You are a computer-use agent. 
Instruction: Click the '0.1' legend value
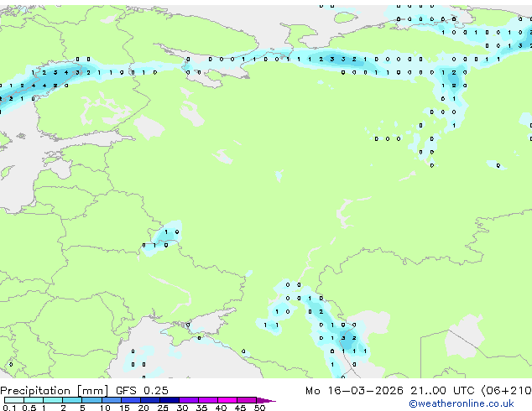(x=9, y=408)
